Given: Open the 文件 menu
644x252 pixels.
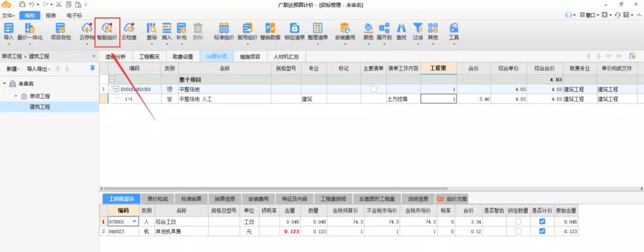Looking at the screenshot, I should 8,16.
